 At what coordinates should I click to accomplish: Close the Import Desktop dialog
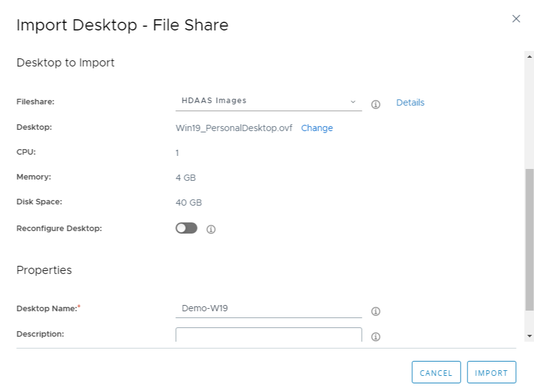(515, 19)
